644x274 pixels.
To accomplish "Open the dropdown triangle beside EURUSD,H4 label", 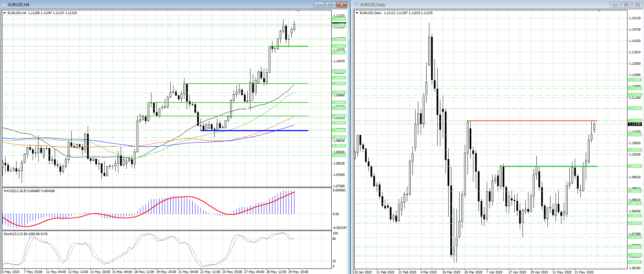I will pyautogui.click(x=5, y=13).
